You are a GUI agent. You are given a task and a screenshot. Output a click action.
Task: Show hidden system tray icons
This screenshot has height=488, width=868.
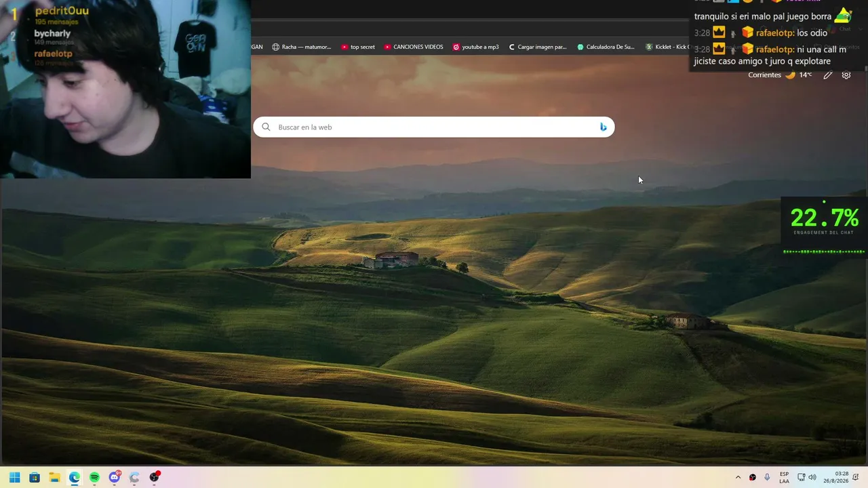pyautogui.click(x=738, y=477)
